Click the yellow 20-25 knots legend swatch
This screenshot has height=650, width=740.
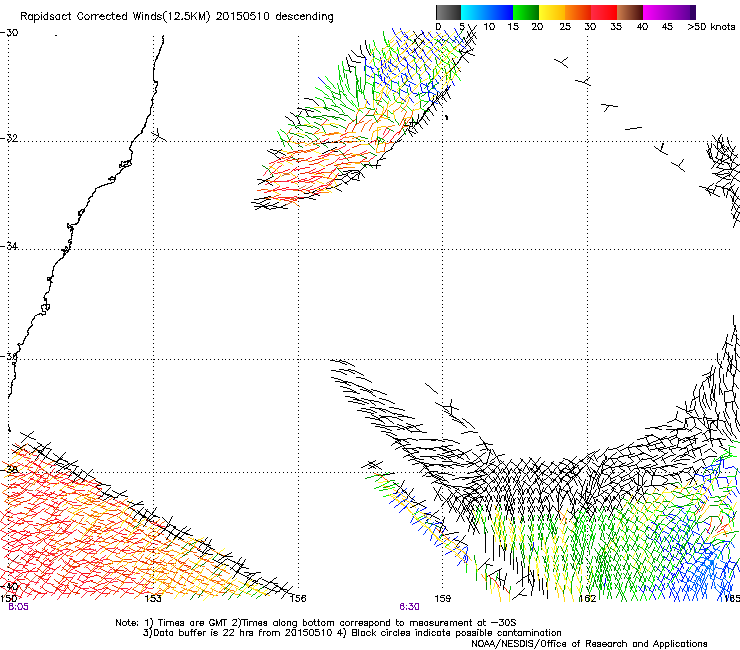552,12
